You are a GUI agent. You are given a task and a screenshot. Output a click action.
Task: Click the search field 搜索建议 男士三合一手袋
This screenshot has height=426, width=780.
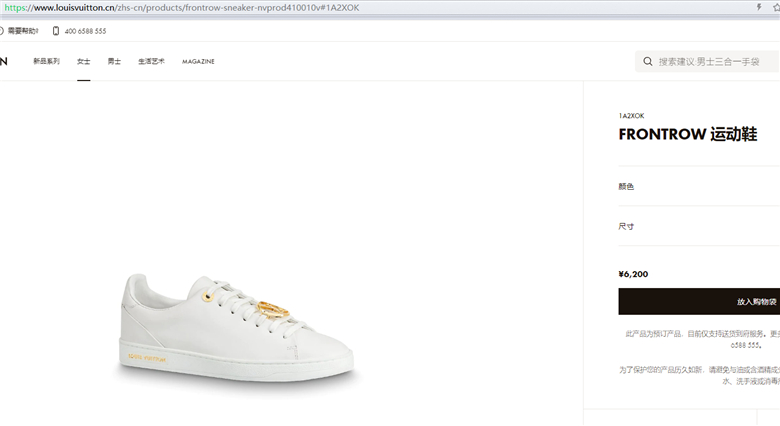[x=707, y=62]
